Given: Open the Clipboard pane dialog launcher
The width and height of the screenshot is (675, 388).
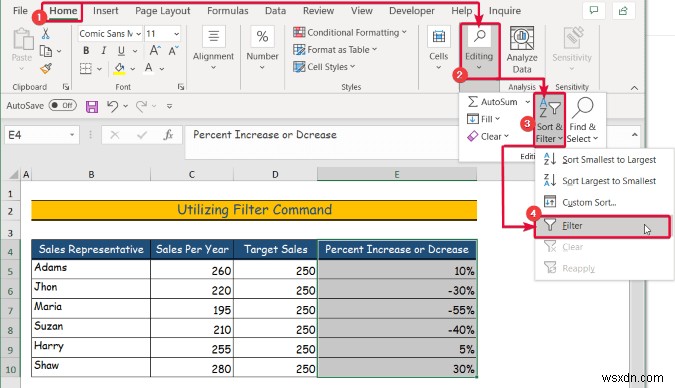Looking at the screenshot, I should pyautogui.click(x=66, y=87).
